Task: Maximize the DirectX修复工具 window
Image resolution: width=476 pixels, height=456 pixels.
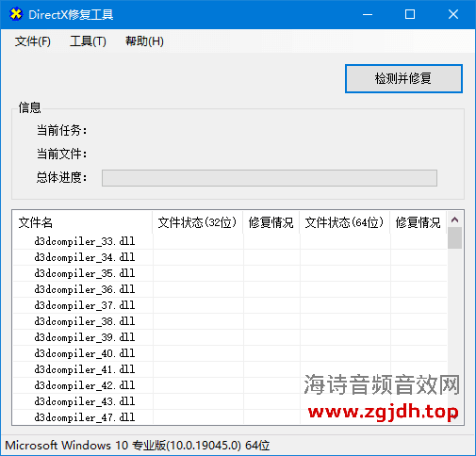Action: 410,14
